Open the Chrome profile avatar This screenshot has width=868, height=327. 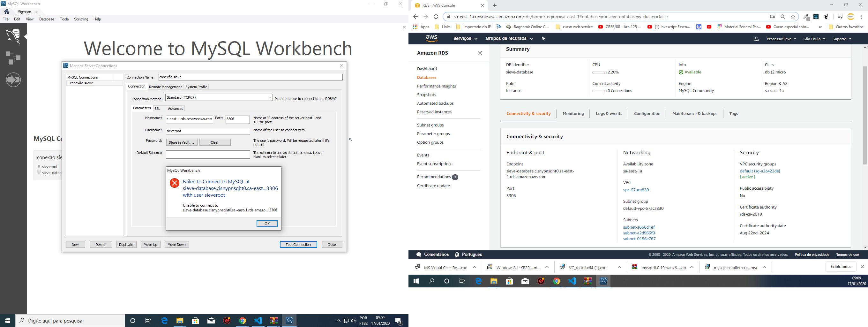pyautogui.click(x=851, y=17)
